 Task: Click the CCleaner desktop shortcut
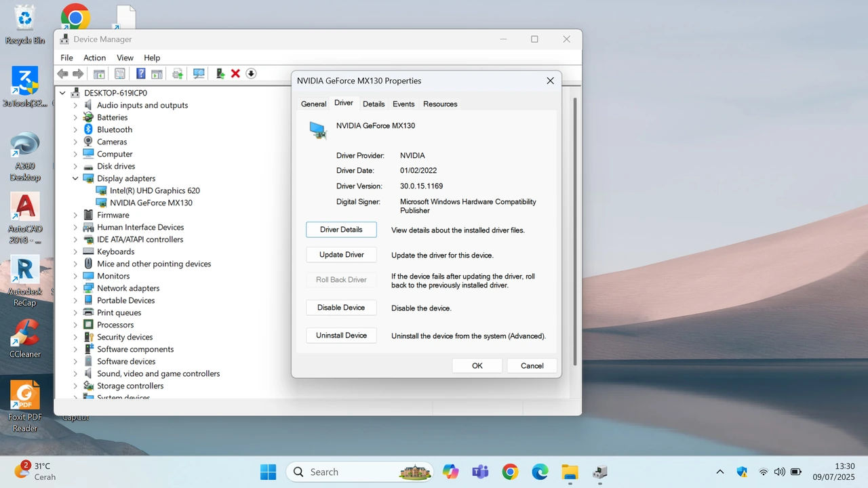pos(25,339)
